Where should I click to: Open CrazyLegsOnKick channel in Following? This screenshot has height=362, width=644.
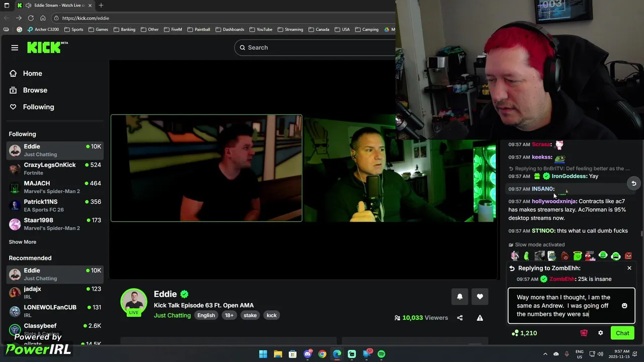54,168
